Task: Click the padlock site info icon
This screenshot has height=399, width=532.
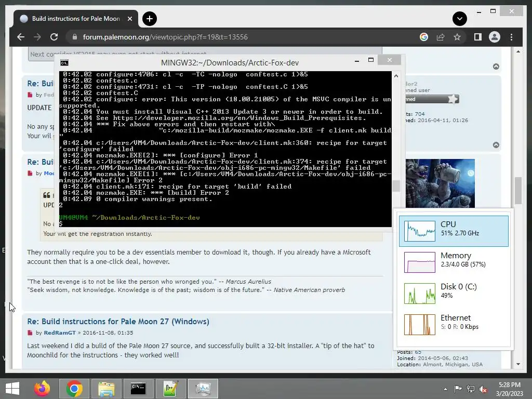Action: click(x=75, y=37)
